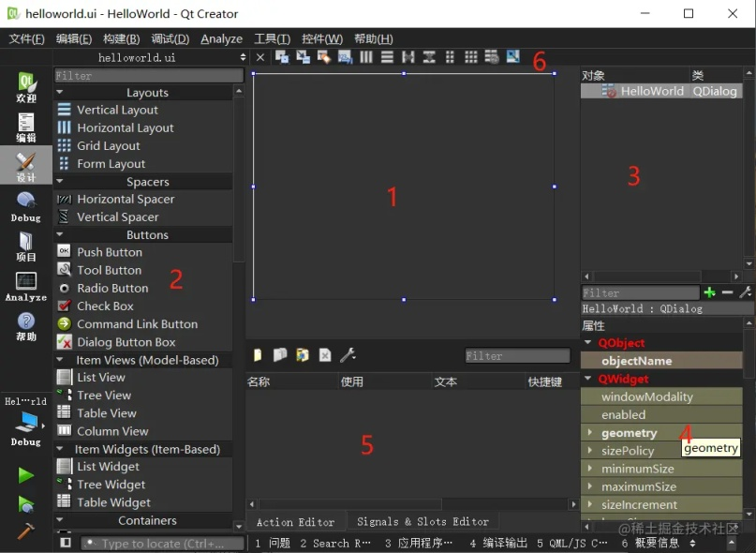This screenshot has height=553, width=756.
Task: Switch to the Debug mode in sidebar
Action: 26,206
